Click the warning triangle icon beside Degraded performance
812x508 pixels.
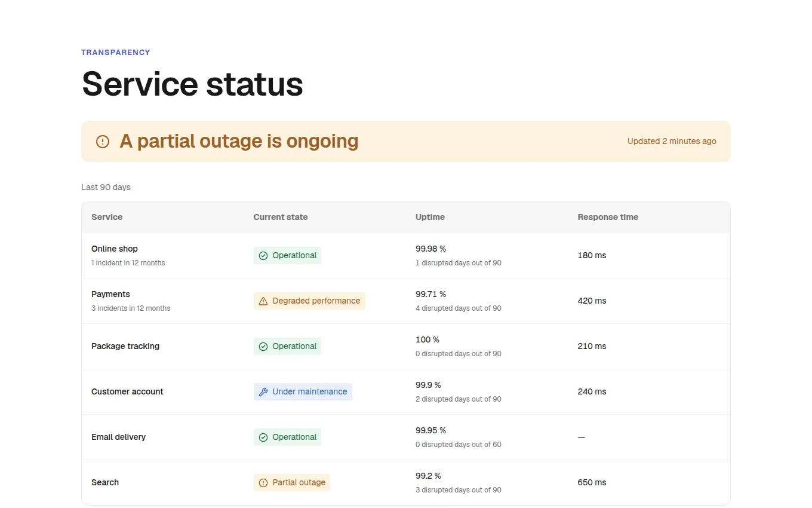click(x=263, y=301)
